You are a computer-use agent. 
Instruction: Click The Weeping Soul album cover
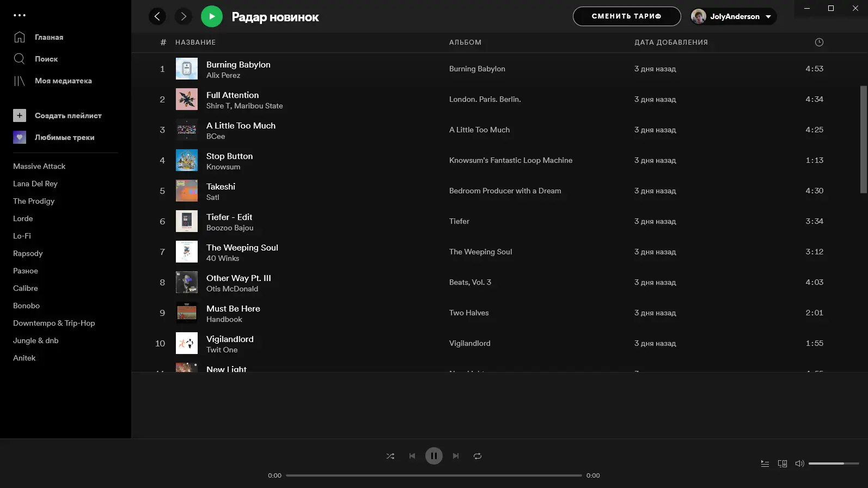(x=187, y=252)
